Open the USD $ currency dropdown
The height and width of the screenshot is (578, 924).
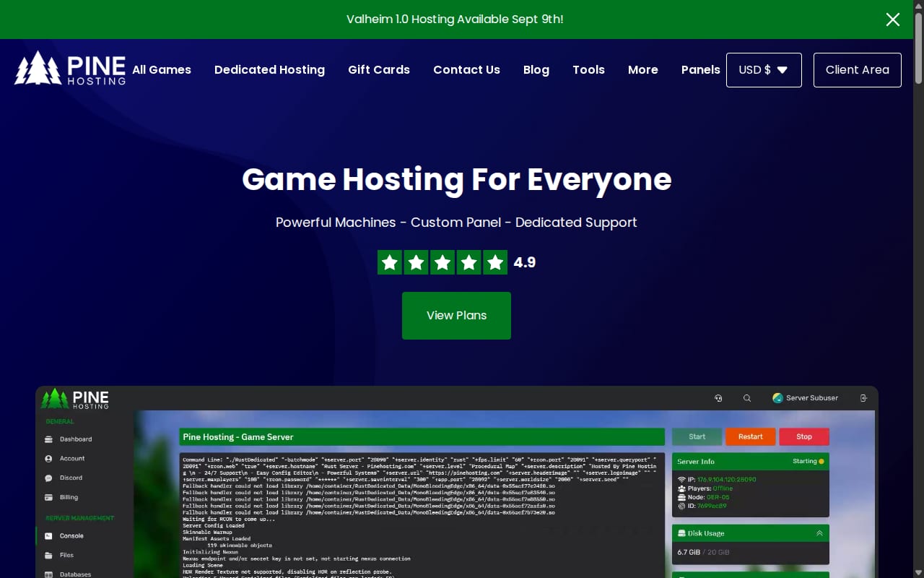pos(764,70)
